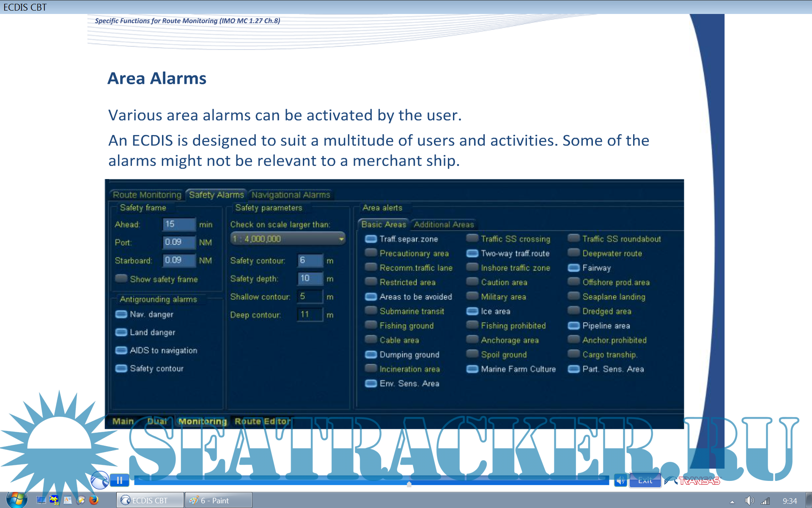Click the ECDIS CBT globe logo by pause
Image resolution: width=812 pixels, height=508 pixels.
click(x=100, y=480)
